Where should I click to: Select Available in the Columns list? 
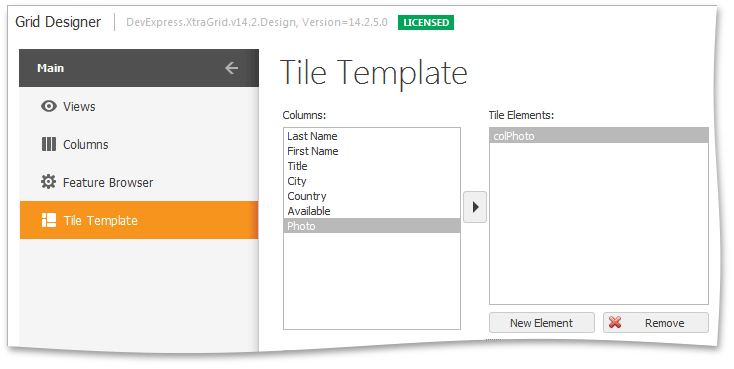[372, 211]
